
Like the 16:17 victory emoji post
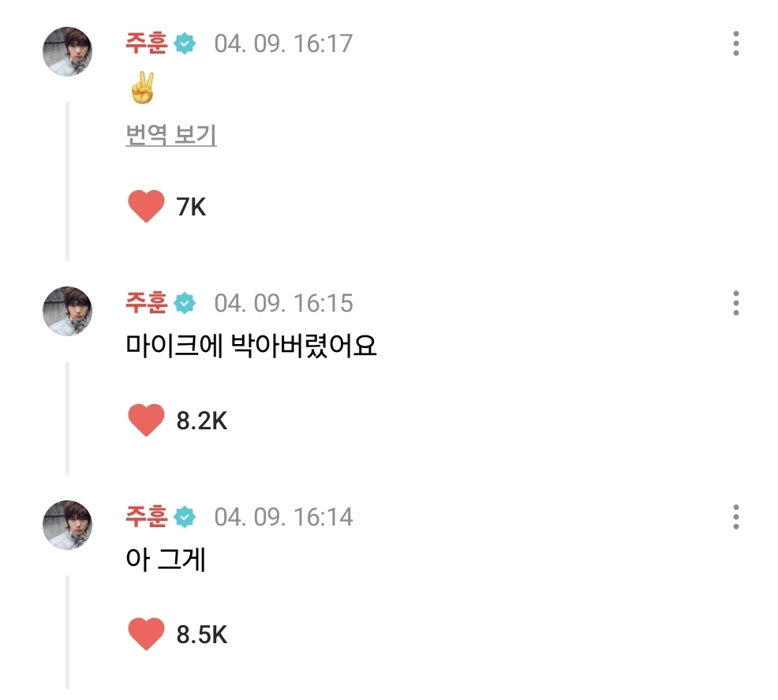click(x=146, y=207)
